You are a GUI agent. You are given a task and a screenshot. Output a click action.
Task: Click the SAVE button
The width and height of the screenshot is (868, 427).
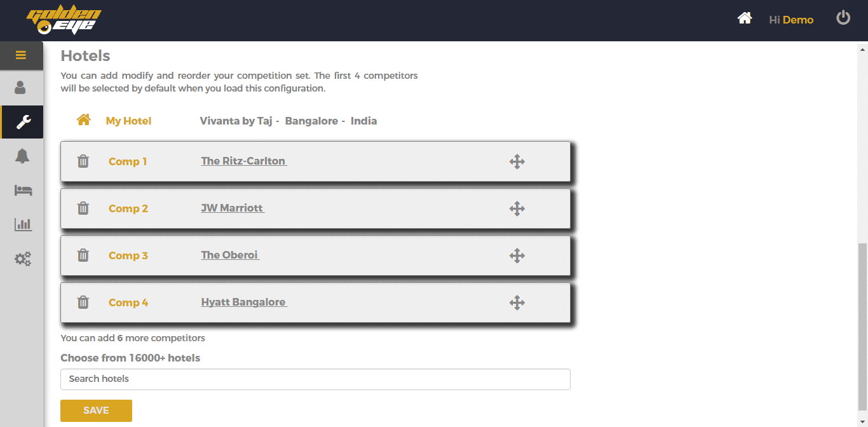pos(96,410)
